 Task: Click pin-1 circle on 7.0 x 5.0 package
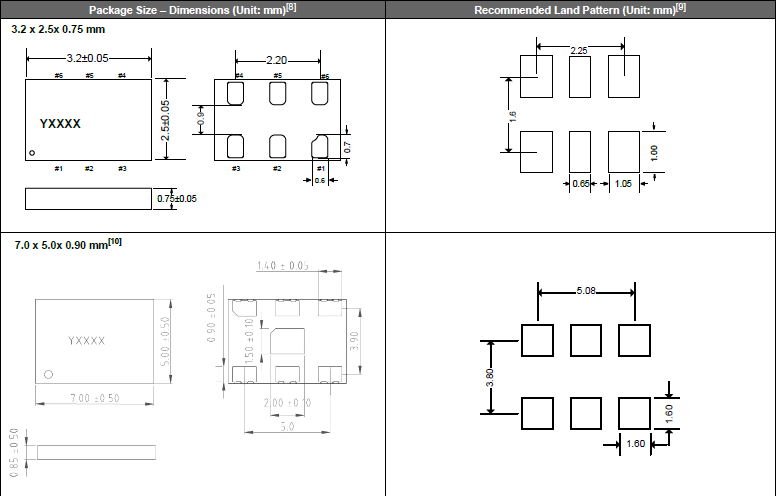click(48, 375)
